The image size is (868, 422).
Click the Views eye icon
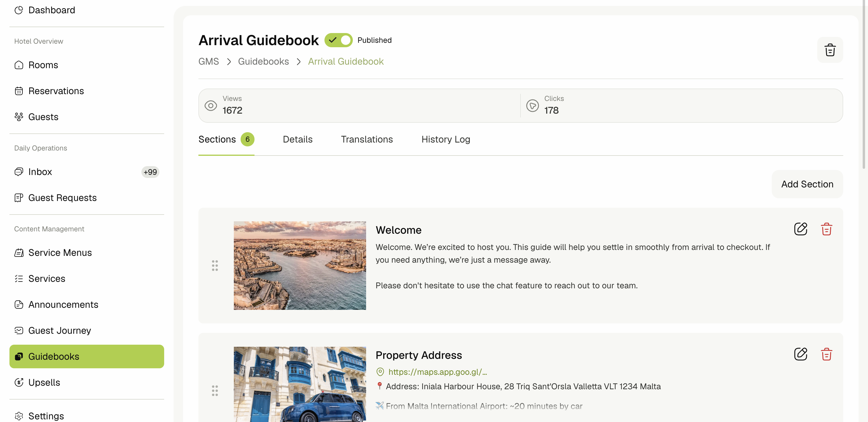(x=211, y=106)
